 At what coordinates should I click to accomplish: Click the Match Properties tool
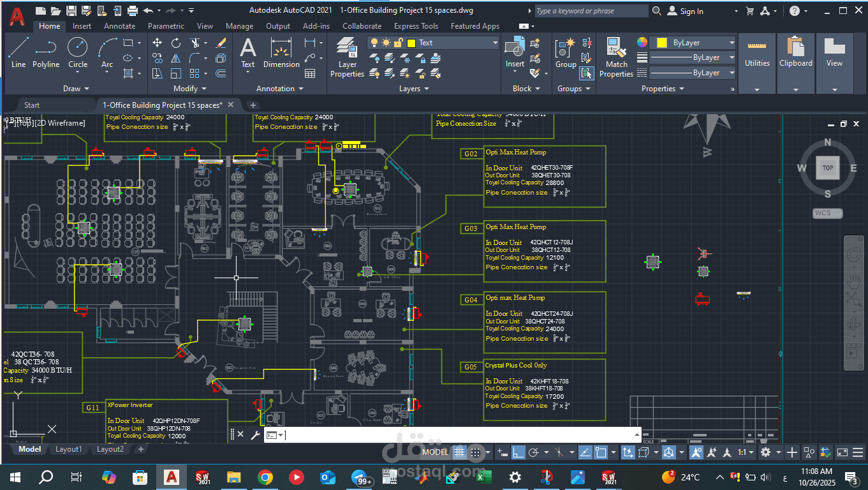tap(616, 57)
